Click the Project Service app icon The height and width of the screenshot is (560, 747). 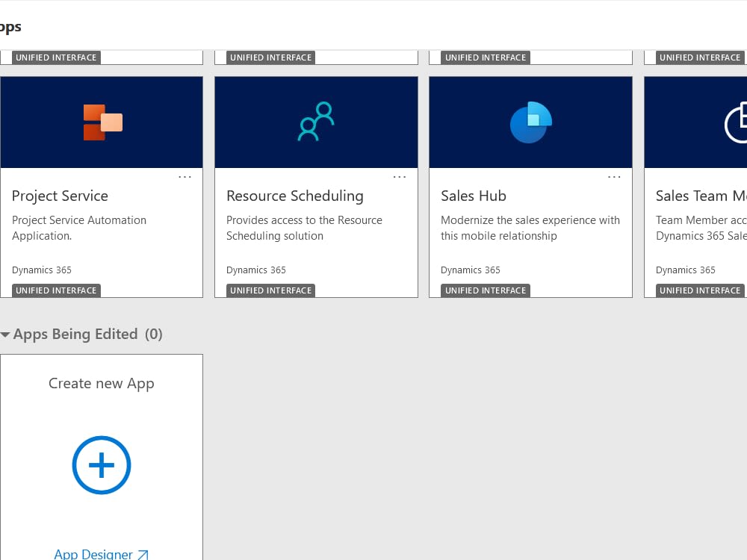point(102,122)
